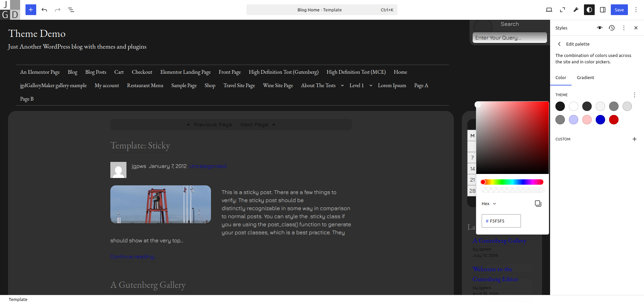
Task: Toggle the Styles panel button
Action: 589,10
